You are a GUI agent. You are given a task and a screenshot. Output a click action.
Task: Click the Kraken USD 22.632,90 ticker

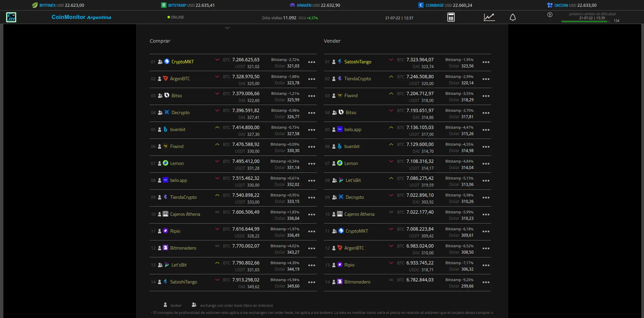[315, 5]
